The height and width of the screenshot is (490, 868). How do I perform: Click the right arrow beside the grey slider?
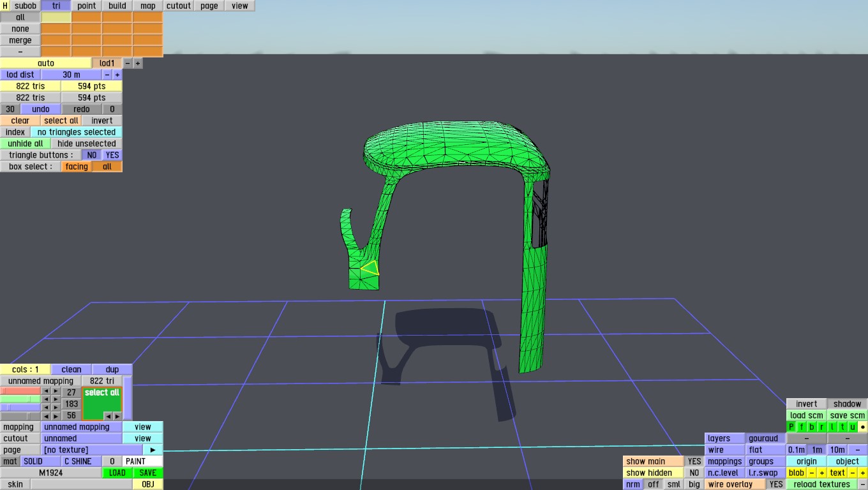(x=56, y=416)
